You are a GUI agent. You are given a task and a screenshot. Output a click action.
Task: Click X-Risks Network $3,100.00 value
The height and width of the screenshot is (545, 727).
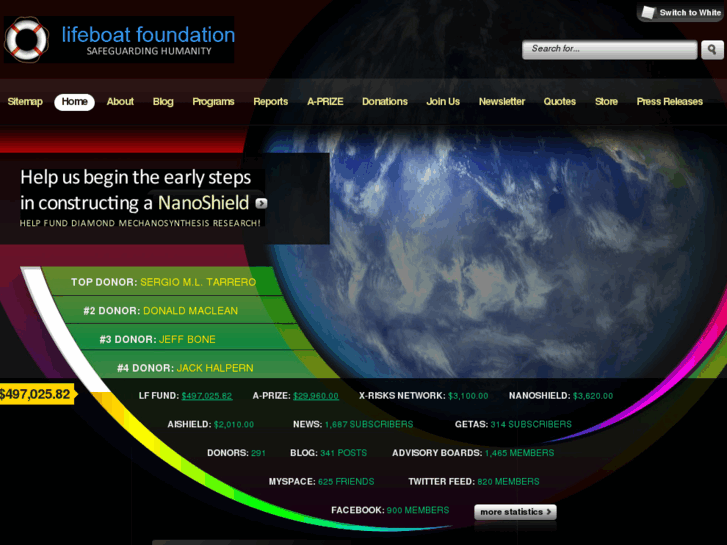[x=468, y=396]
